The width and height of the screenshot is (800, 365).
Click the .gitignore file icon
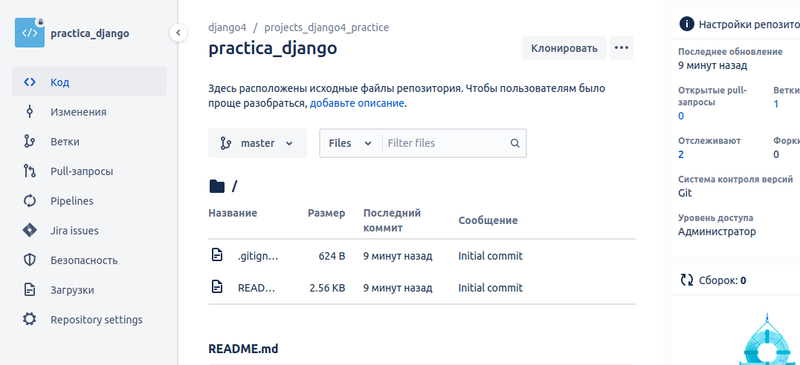217,255
